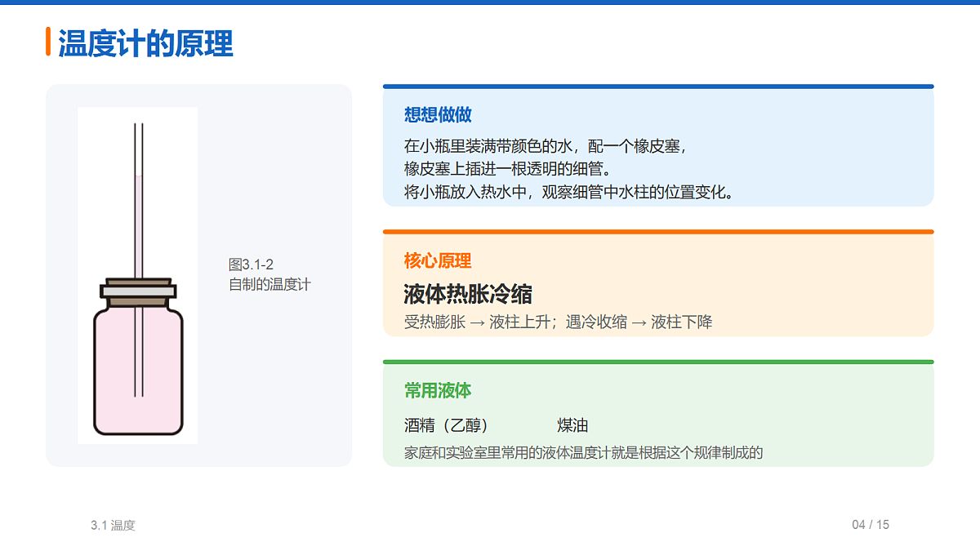Select the heading 核心原理
This screenshot has width=980, height=551.
coord(438,261)
